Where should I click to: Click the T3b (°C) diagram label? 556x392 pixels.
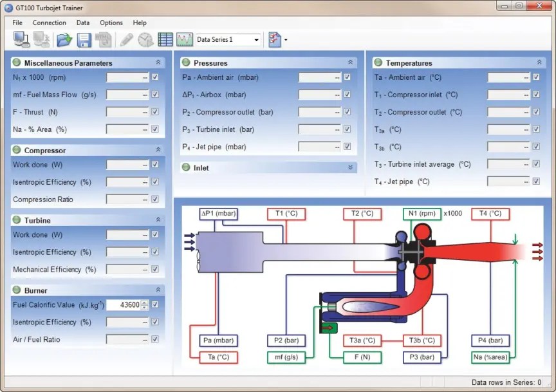[422, 341]
